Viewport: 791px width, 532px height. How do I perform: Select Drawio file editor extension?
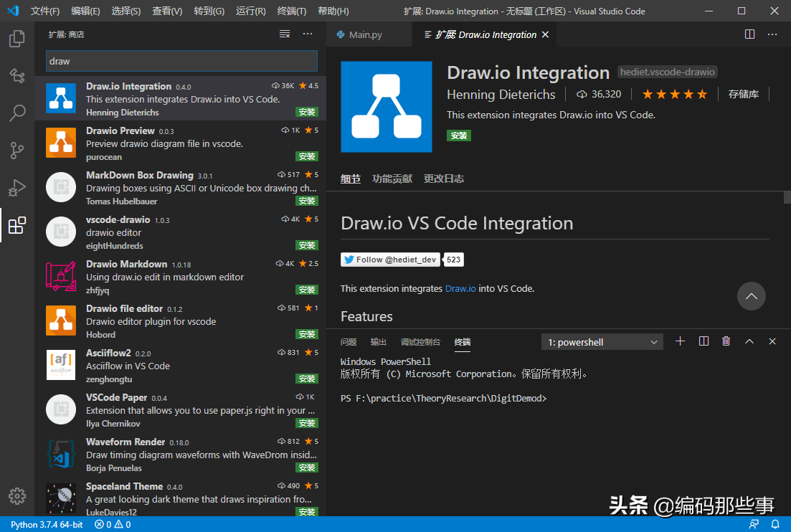181,320
